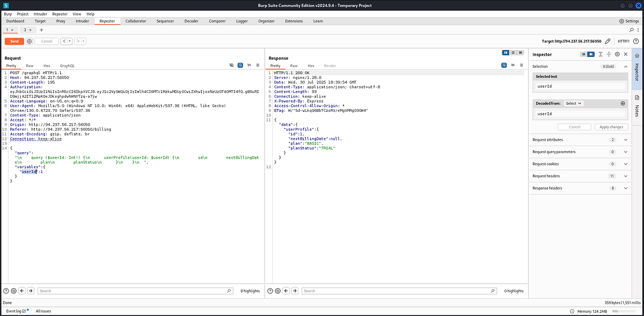644x316 pixels.
Task: Click the Response search input field
Action: click(403, 291)
